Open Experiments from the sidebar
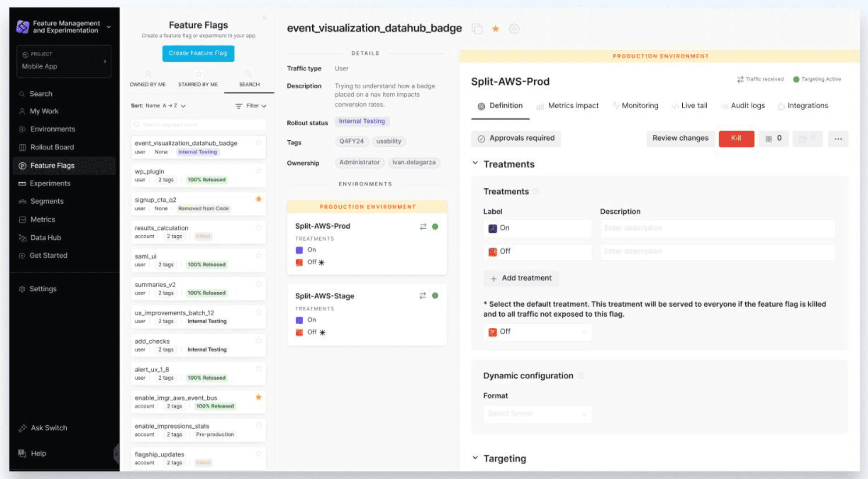 (50, 184)
